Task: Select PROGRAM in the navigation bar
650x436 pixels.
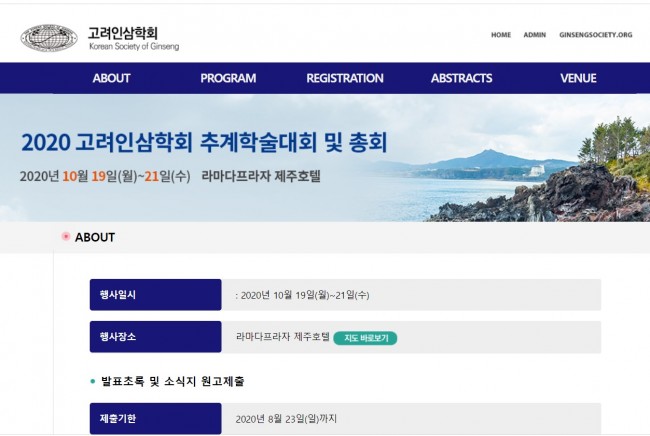Action: 228,78
